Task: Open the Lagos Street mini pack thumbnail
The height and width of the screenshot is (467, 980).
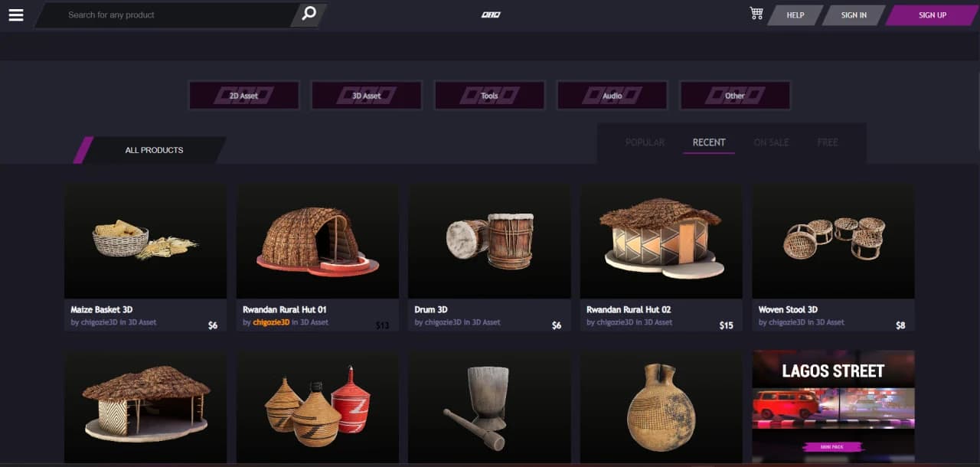Action: click(x=833, y=406)
